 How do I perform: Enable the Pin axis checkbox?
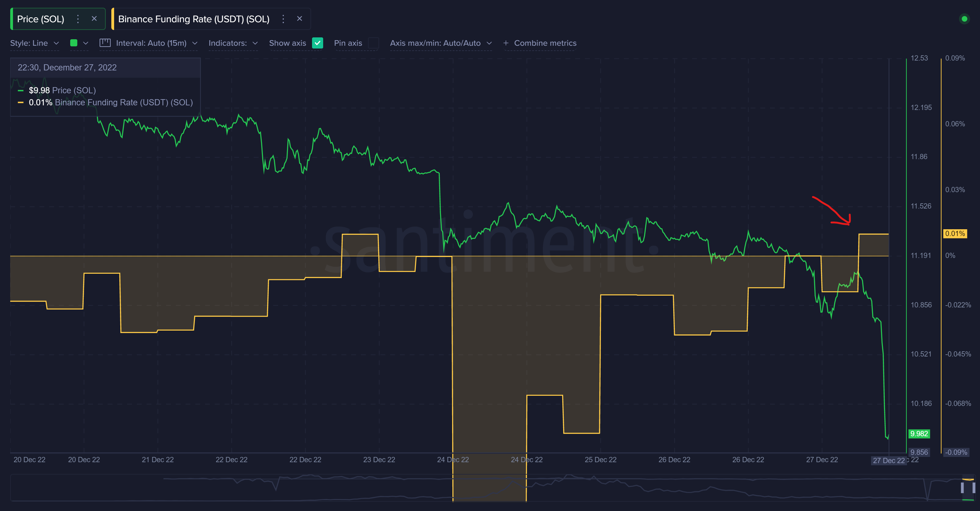(373, 43)
